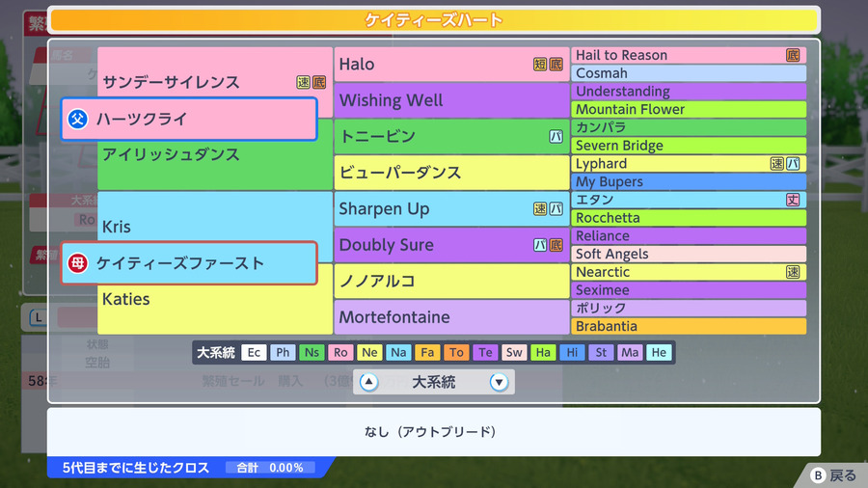
Task: Click the 速 icon on Lyphard
Action: click(x=777, y=164)
